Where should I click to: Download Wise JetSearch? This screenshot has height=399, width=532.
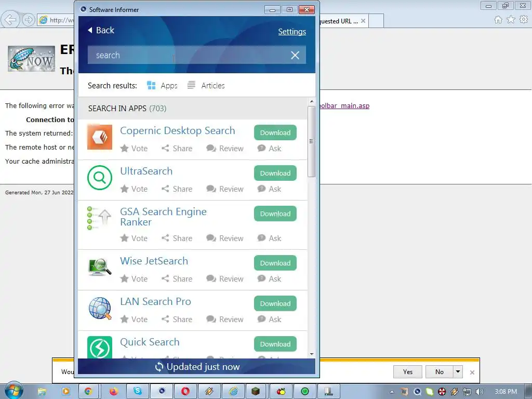pos(275,263)
